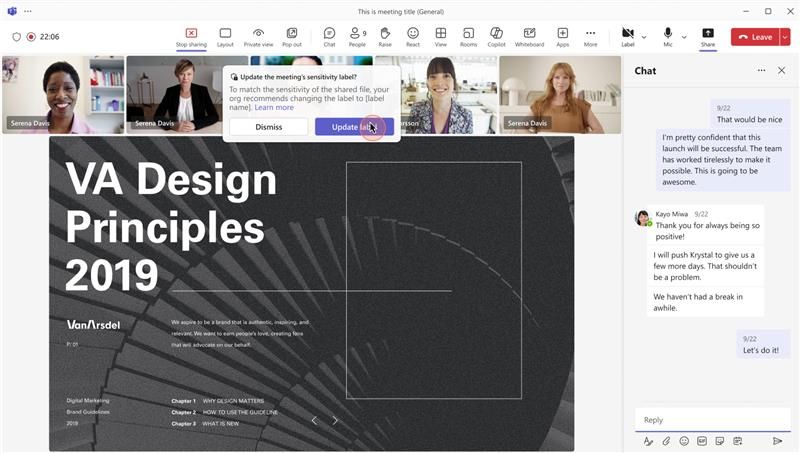Click 'We haven't had a break' message
The height and width of the screenshot is (453, 800).
705,303
